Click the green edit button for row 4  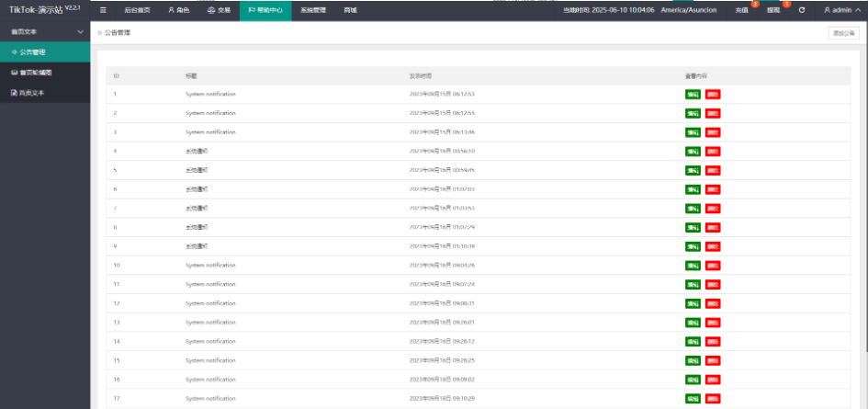693,152
